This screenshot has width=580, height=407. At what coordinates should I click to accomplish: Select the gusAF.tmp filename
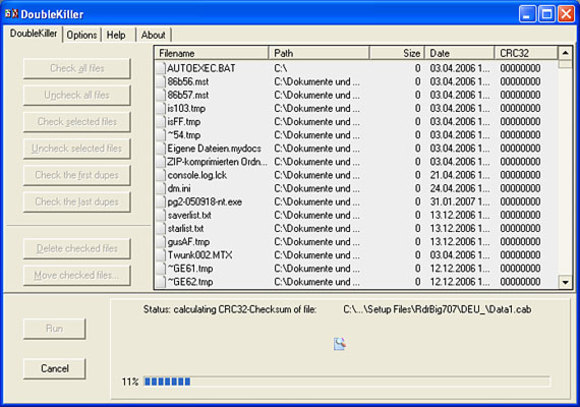tap(189, 242)
